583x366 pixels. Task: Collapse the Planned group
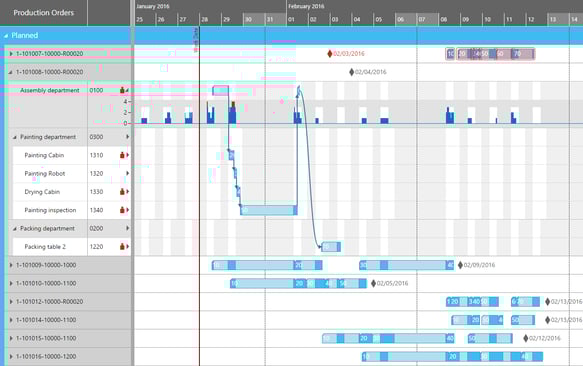(x=6, y=36)
